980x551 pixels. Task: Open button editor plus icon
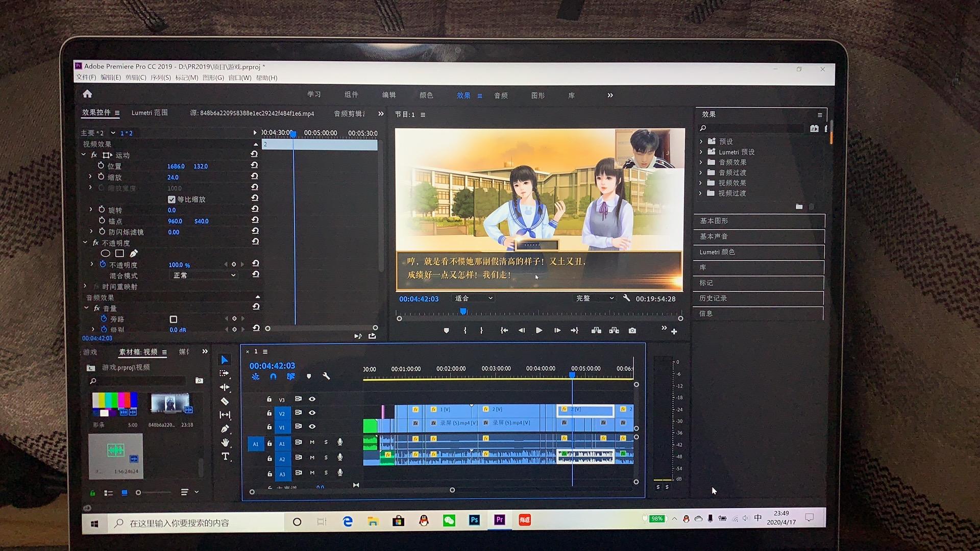point(674,332)
